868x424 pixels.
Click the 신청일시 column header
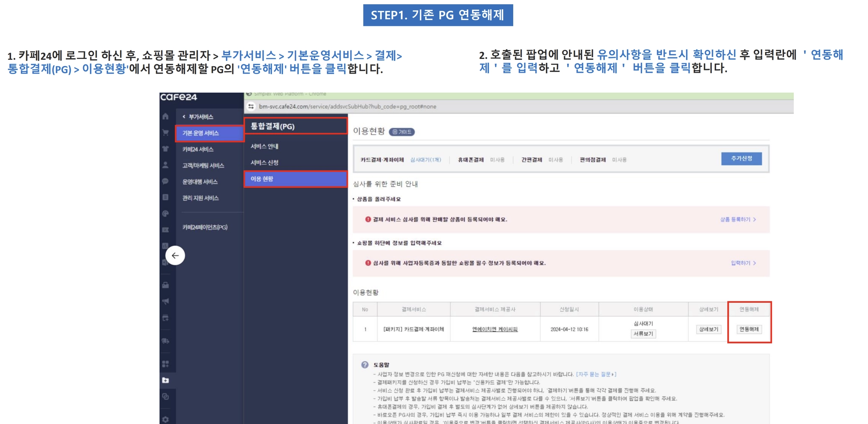click(x=569, y=309)
